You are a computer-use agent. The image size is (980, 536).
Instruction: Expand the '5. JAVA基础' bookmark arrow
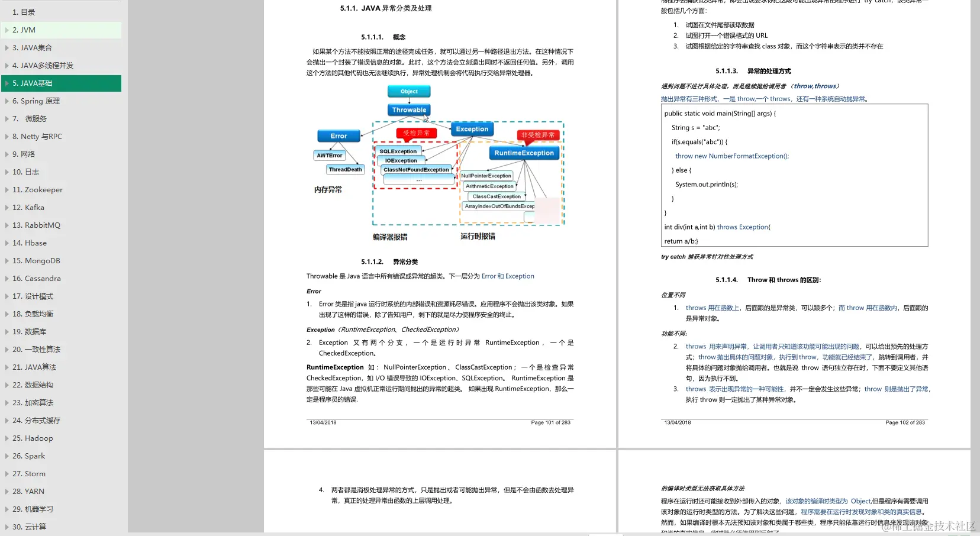pyautogui.click(x=7, y=83)
